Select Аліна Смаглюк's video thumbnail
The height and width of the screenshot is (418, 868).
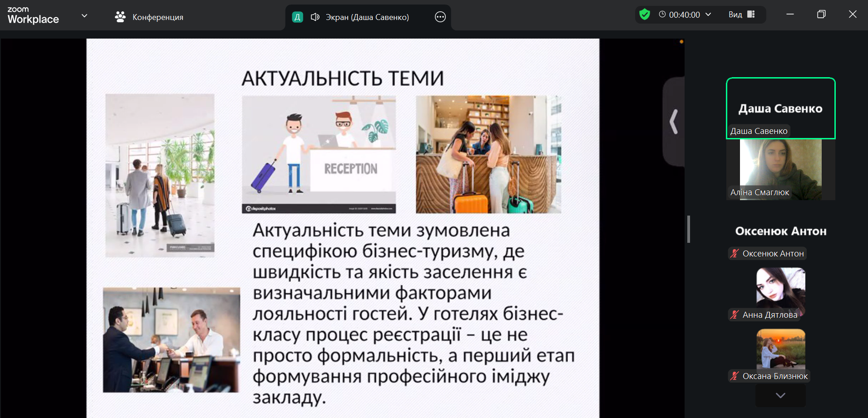coord(780,169)
